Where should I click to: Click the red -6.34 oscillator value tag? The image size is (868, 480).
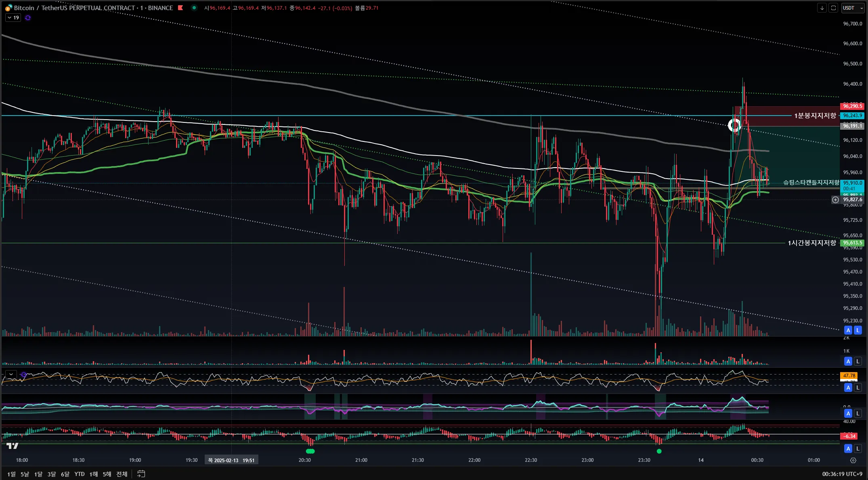pyautogui.click(x=849, y=436)
